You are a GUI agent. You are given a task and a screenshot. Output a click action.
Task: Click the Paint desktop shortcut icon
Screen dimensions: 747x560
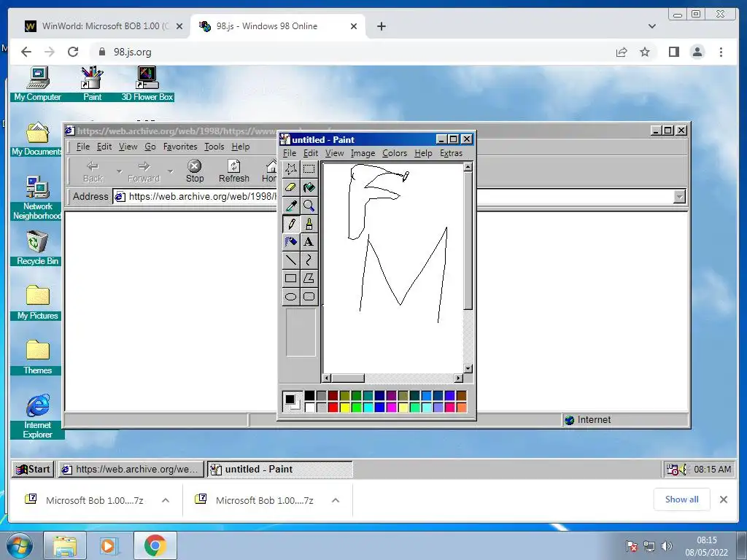(x=92, y=84)
